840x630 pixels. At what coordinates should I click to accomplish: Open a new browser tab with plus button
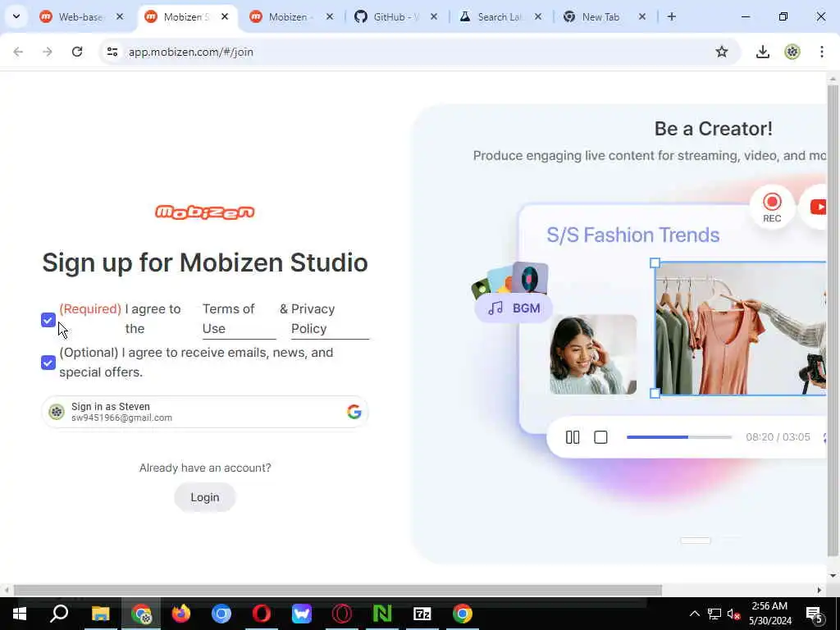671,16
